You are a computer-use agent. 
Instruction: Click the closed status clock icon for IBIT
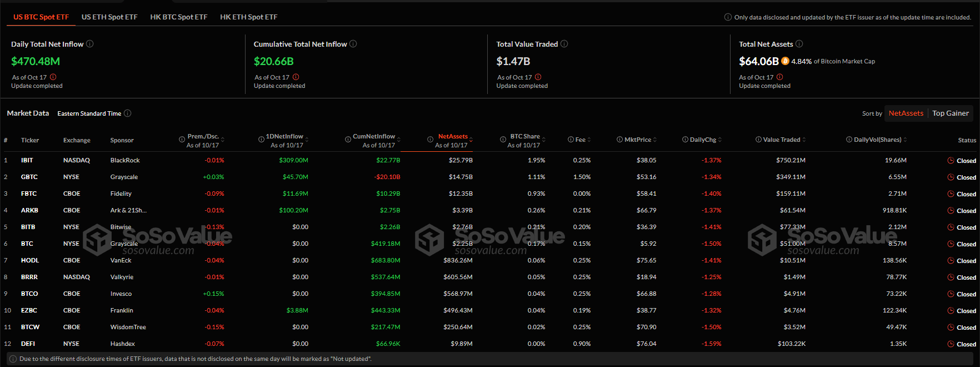[x=951, y=161]
